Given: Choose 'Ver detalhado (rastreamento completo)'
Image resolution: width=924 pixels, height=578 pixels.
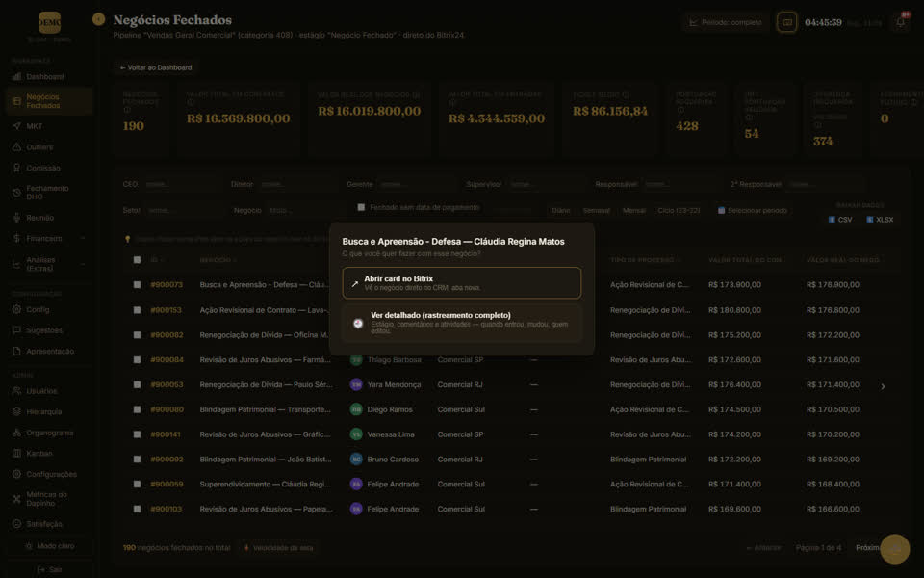Looking at the screenshot, I should pyautogui.click(x=461, y=324).
